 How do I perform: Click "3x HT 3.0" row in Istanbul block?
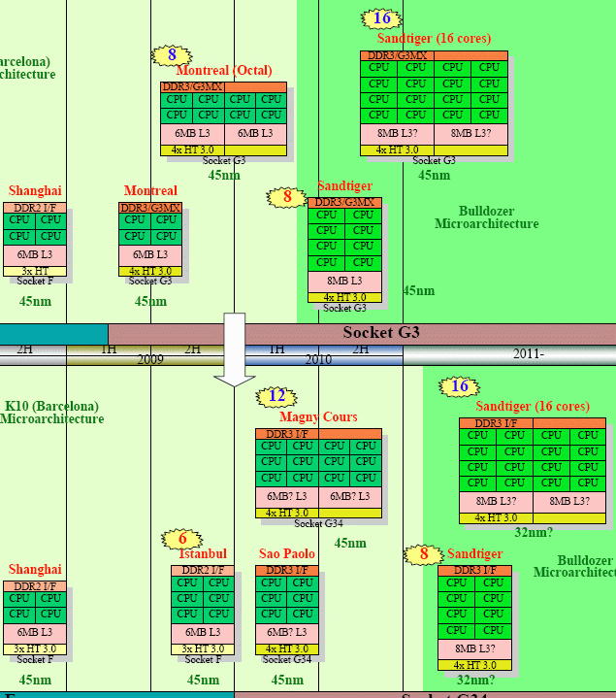pyautogui.click(x=203, y=649)
